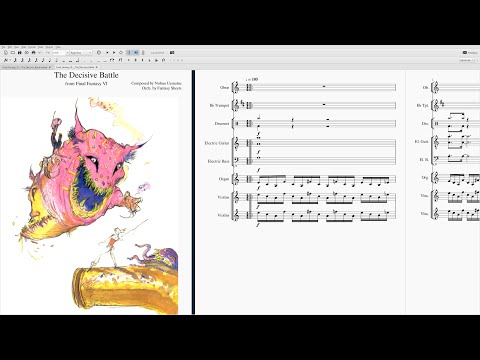Click the boss artwork image on title page
480x360 pixels.
pos(90,205)
